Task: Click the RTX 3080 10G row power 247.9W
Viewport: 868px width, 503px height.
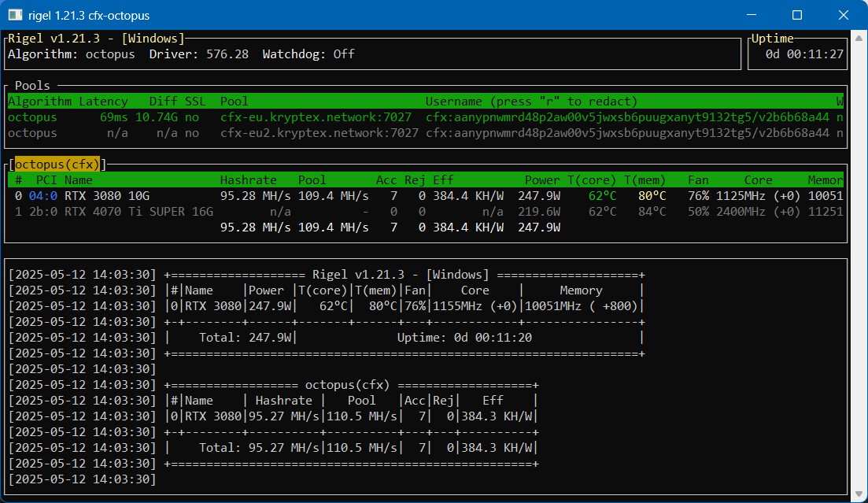Action: pos(539,196)
